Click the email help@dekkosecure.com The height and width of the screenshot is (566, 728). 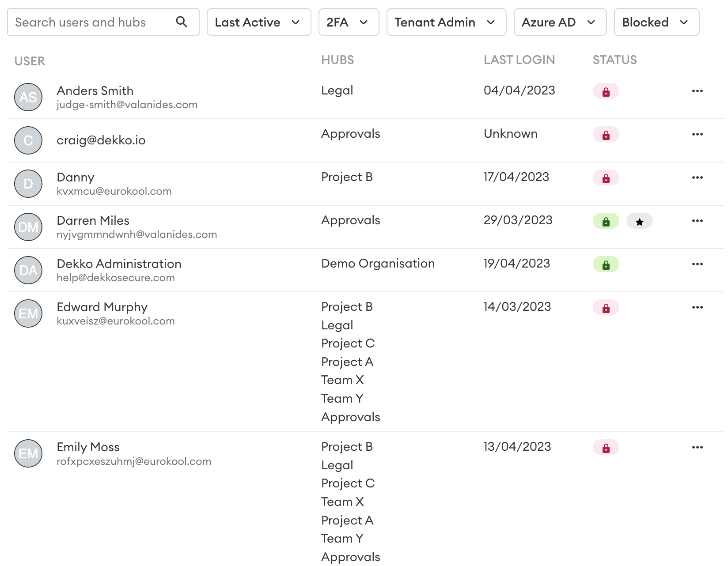[116, 278]
